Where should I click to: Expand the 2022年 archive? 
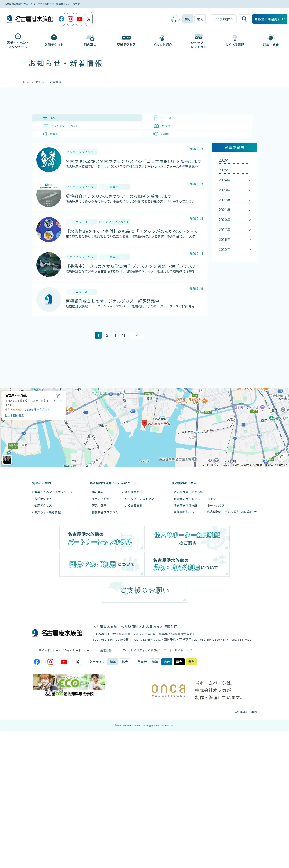click(x=235, y=200)
